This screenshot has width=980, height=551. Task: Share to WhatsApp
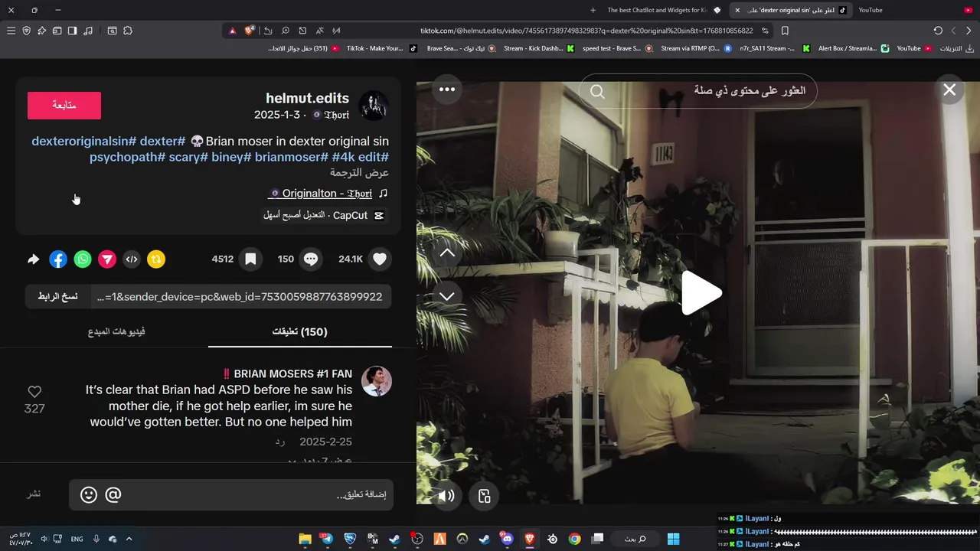pyautogui.click(x=83, y=259)
